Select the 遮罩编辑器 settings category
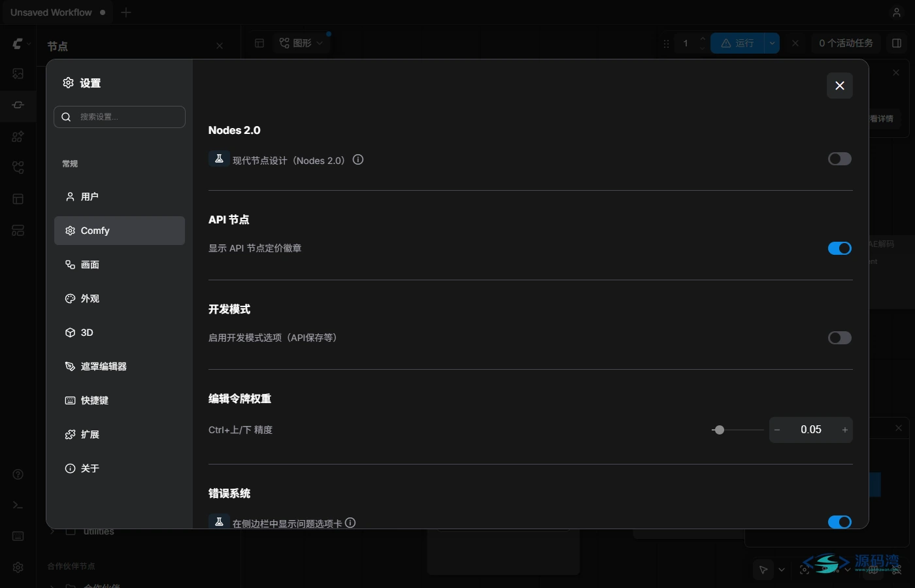The height and width of the screenshot is (588, 915). (x=120, y=367)
